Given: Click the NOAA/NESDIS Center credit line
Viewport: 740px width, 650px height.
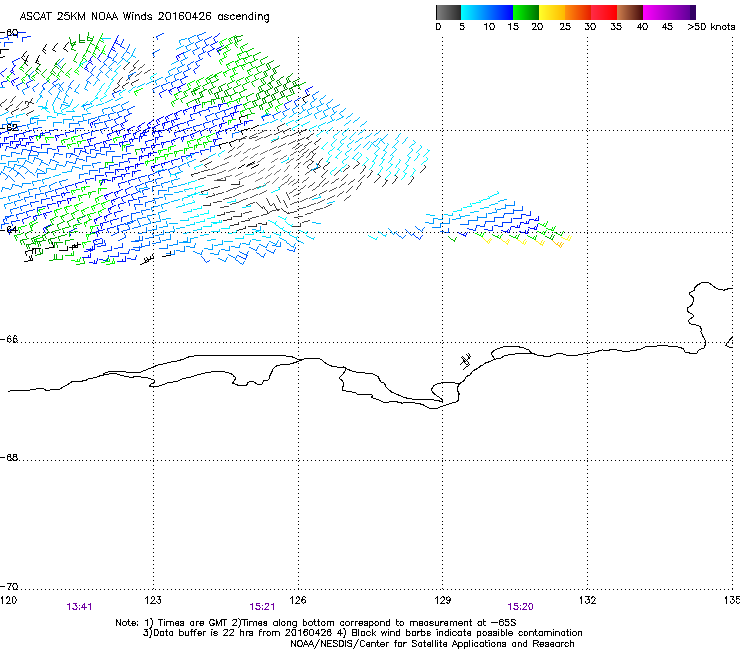Looking at the screenshot, I should (x=432, y=643).
